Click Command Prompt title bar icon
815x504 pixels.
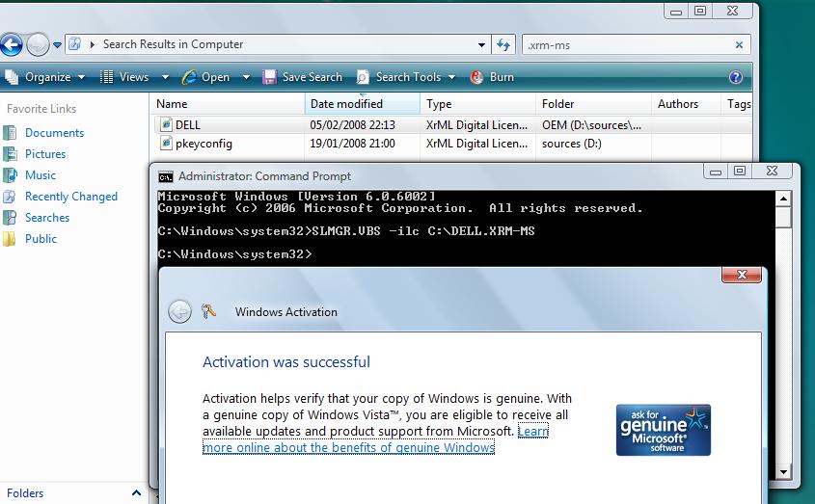[x=166, y=176]
